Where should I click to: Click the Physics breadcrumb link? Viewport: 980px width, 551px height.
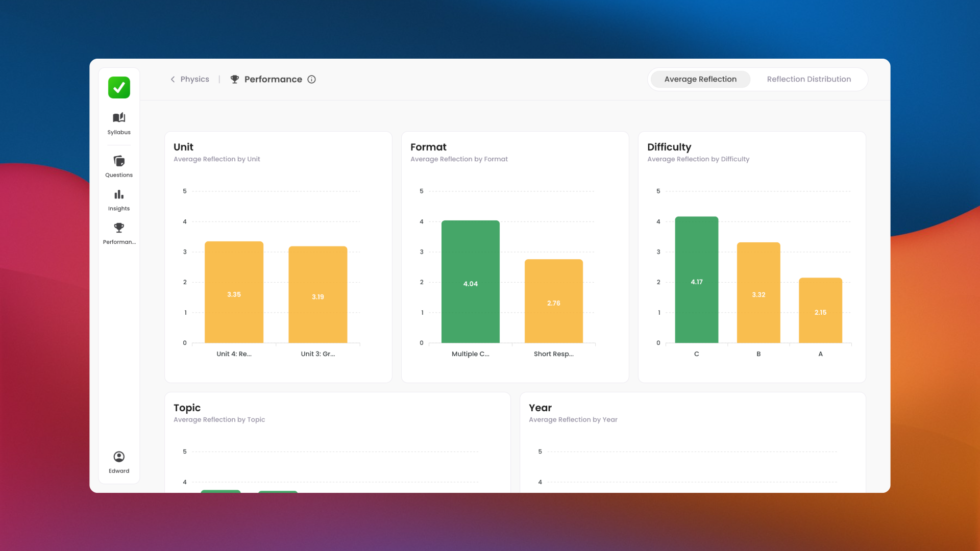194,79
